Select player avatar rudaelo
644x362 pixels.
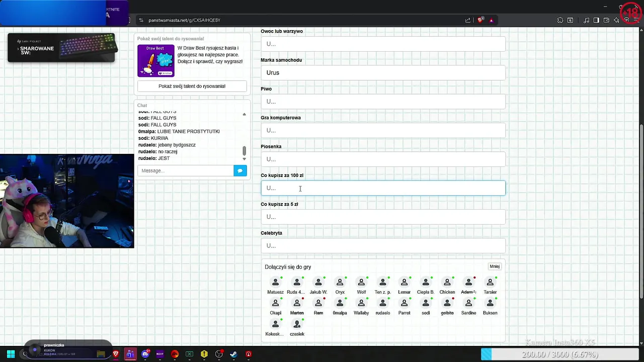click(x=382, y=303)
